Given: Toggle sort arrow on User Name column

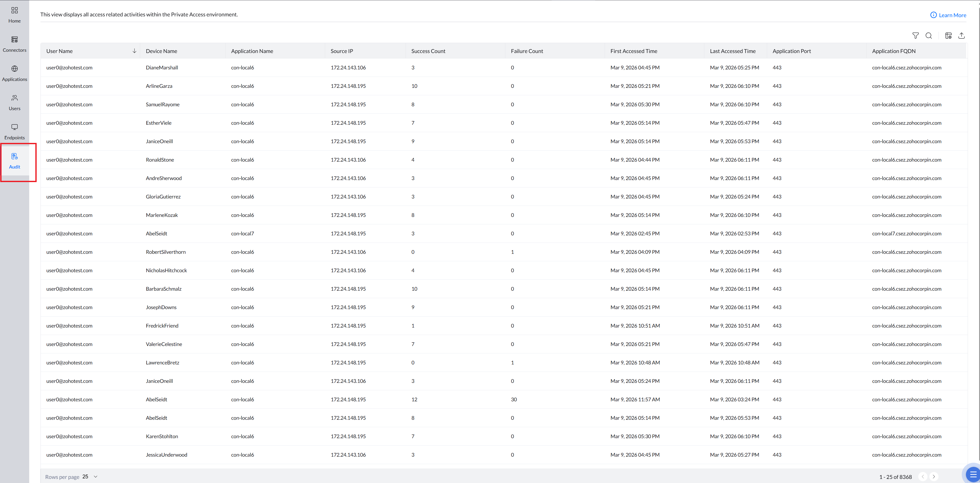Looking at the screenshot, I should coord(134,51).
